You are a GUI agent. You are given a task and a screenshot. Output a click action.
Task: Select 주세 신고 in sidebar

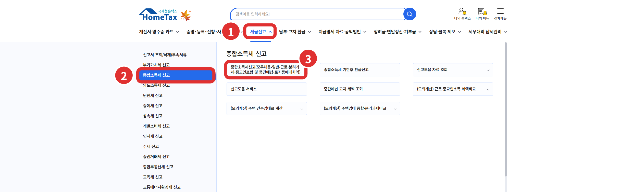tap(151, 146)
